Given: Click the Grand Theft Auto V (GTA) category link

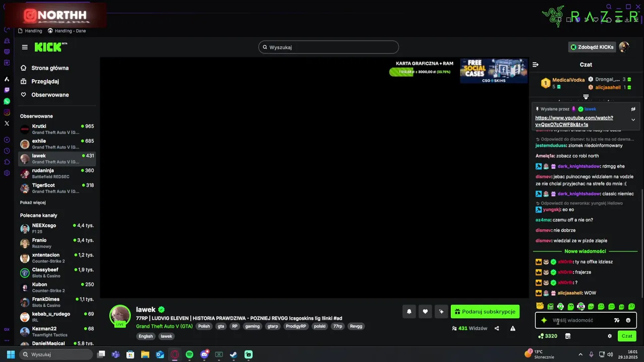Looking at the screenshot, I should 164,326.
